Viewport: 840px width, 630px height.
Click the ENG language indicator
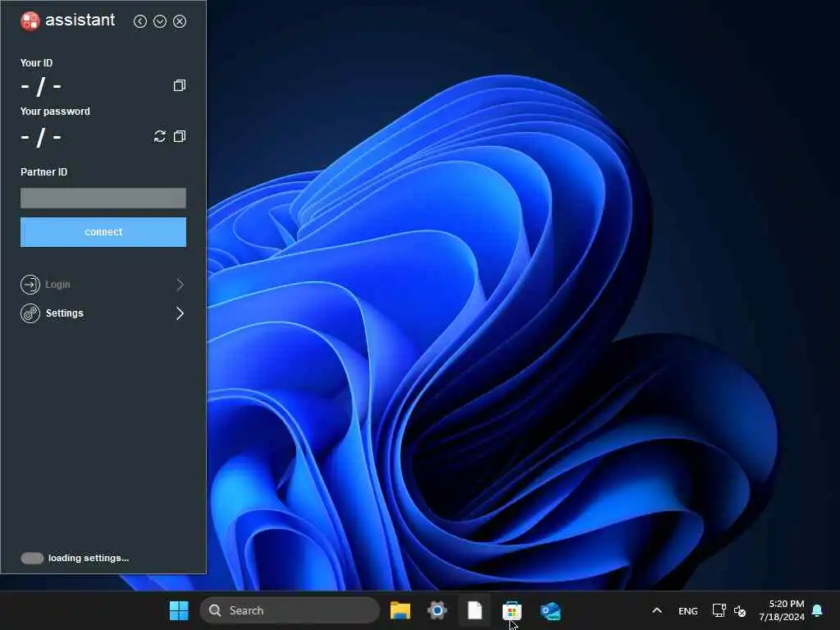click(688, 611)
